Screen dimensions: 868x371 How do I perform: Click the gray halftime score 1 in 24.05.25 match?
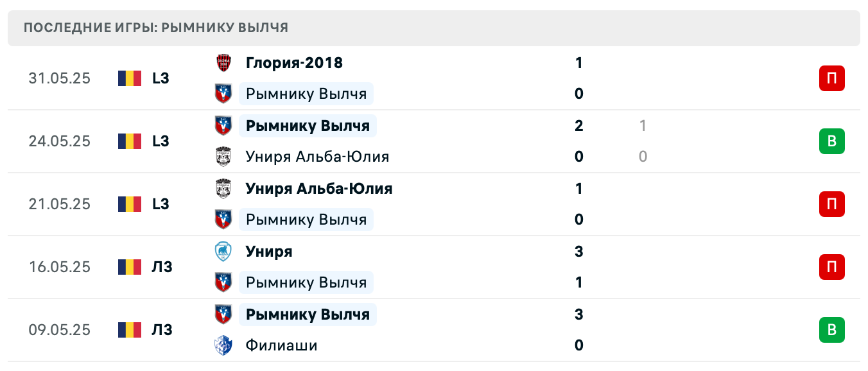[x=643, y=126]
